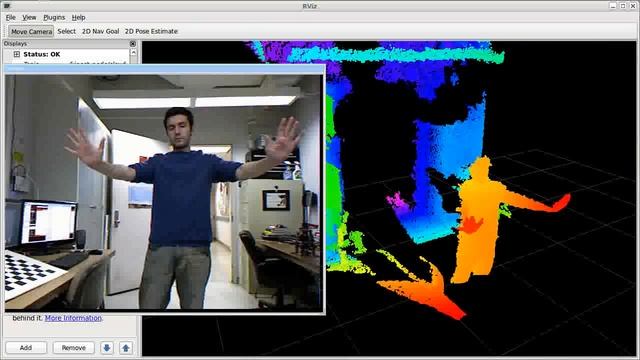This screenshot has height=360, width=640.
Task: Move display up with arrow icon
Action: (x=126, y=348)
